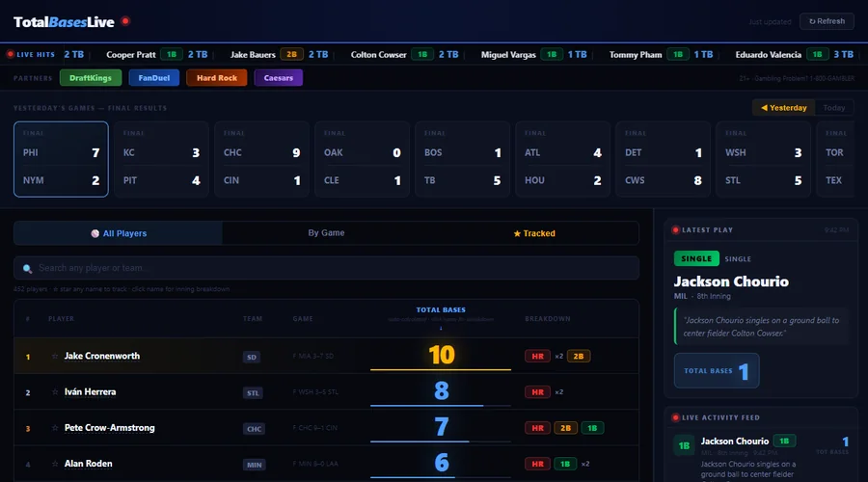
Task: Click the Total Bases 1 box in Latest Play
Action: click(x=717, y=371)
